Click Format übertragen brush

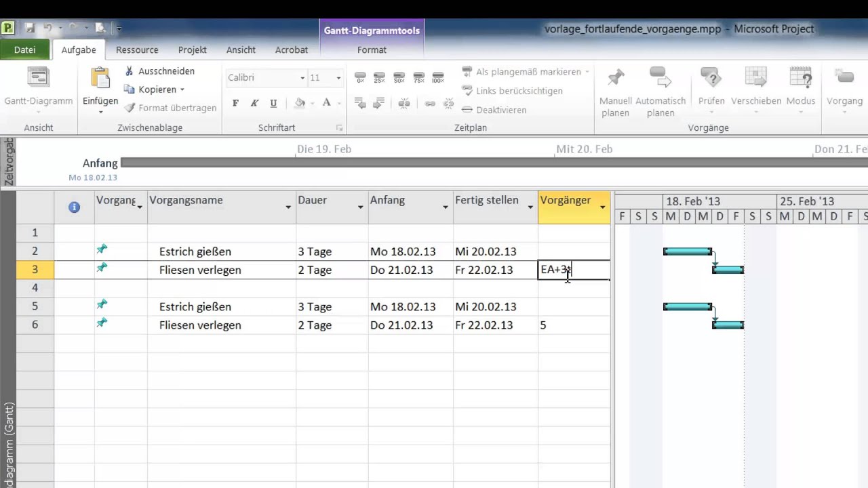(x=170, y=108)
